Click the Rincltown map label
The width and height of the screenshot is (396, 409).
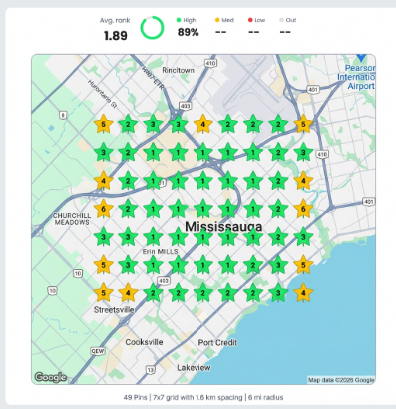click(x=178, y=70)
